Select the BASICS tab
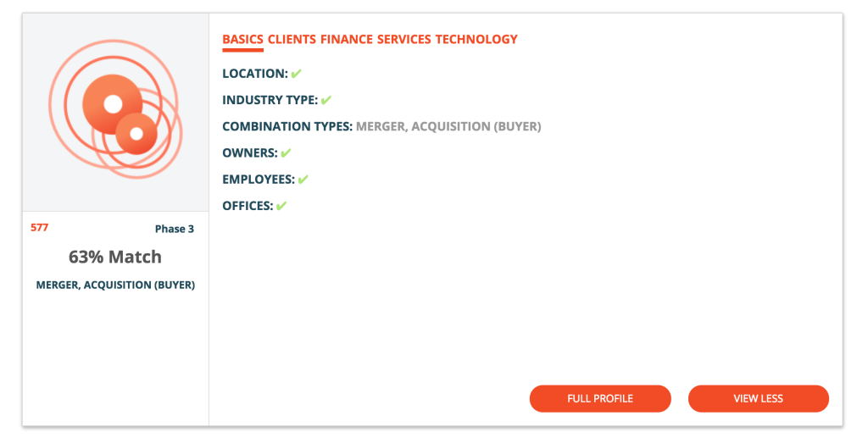Image resolution: width=868 pixels, height=438 pixels. pyautogui.click(x=243, y=39)
